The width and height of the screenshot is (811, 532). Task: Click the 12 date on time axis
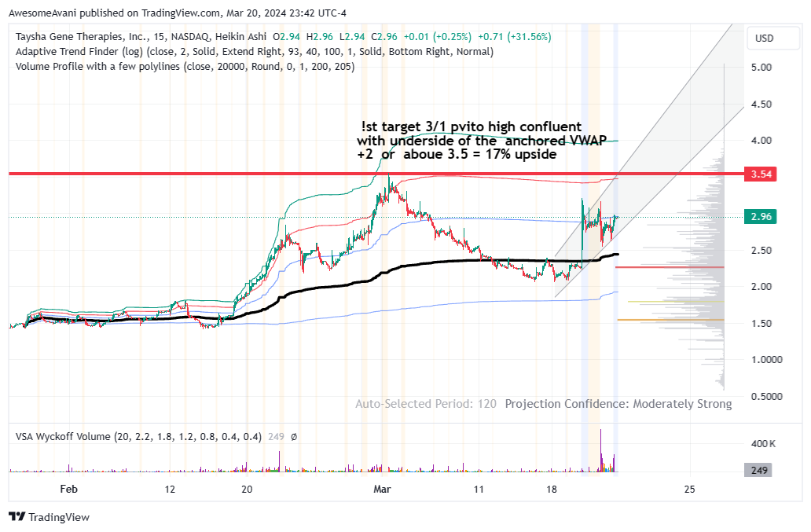[x=170, y=489]
